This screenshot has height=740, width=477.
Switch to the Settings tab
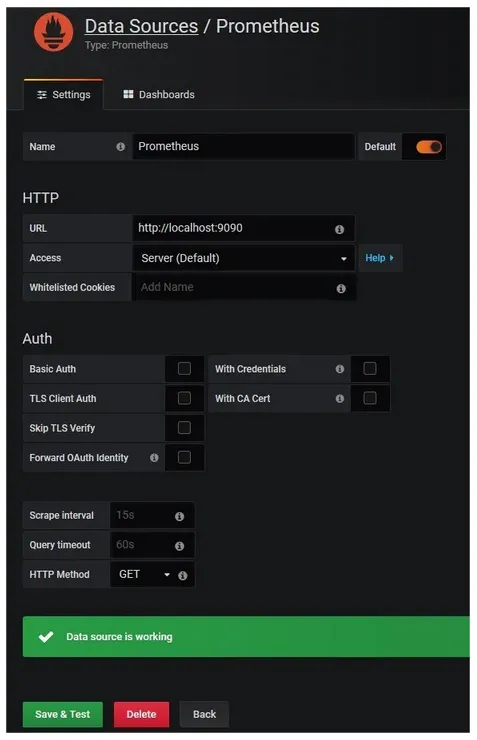63,95
